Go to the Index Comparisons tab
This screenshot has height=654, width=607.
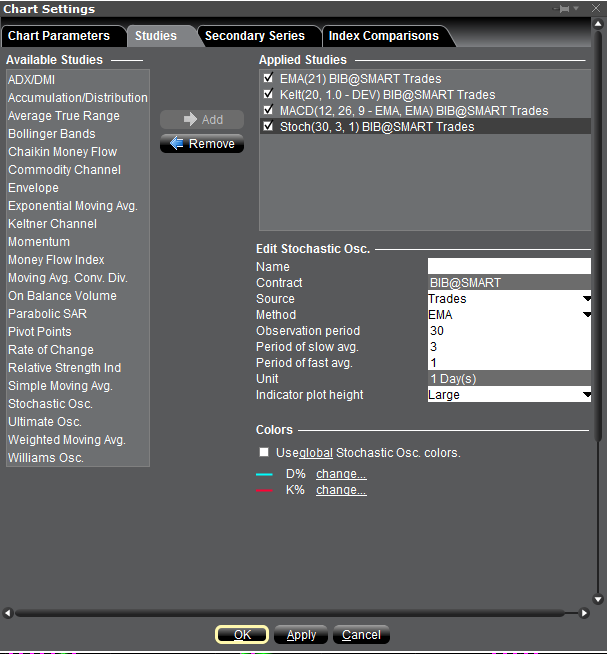(384, 36)
